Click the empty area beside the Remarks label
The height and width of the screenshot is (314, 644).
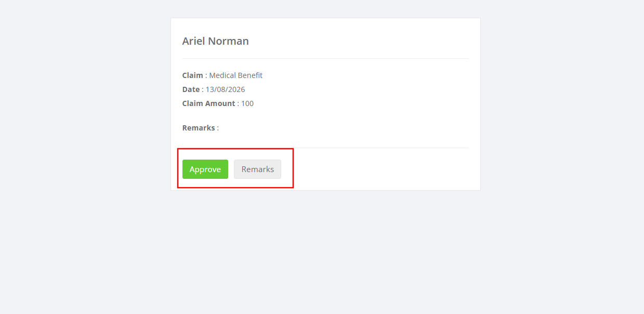[x=343, y=128]
